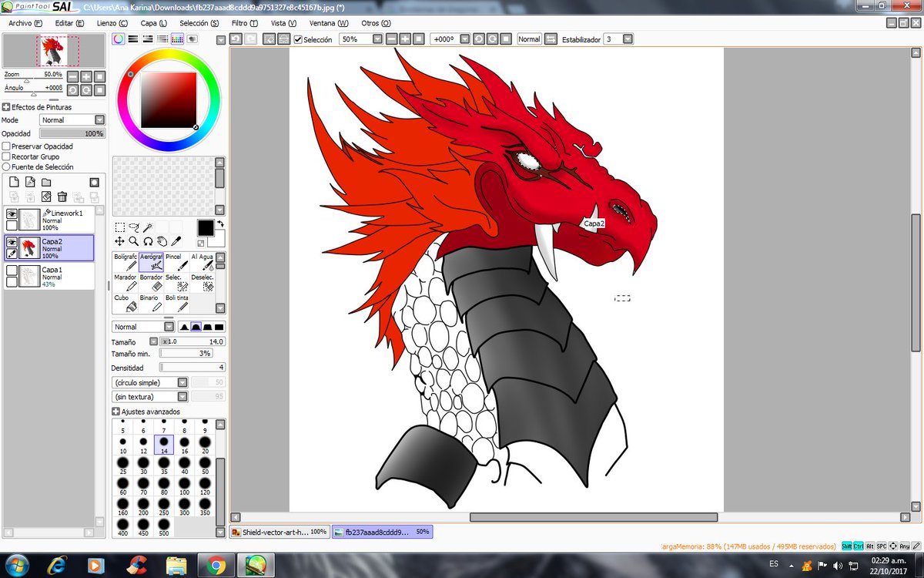Screen dimensions: 924x578
Task: Open the Lienzo menu
Action: pos(112,23)
